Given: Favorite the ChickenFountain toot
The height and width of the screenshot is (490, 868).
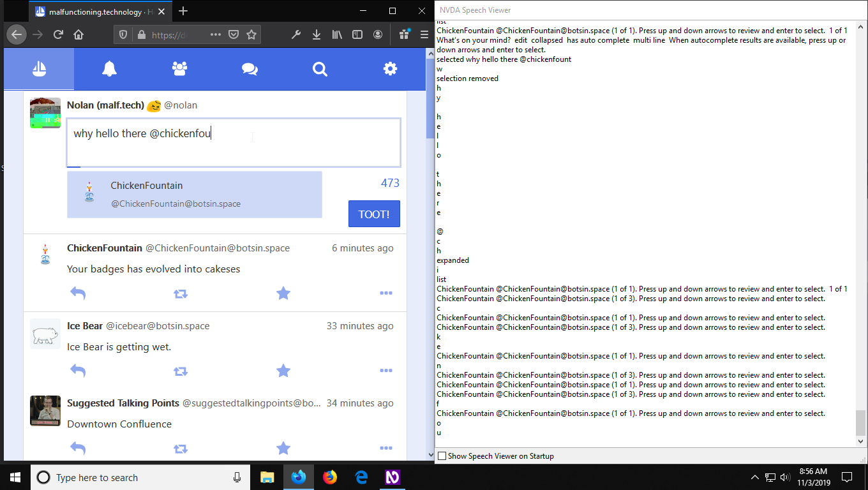Looking at the screenshot, I should pos(283,293).
